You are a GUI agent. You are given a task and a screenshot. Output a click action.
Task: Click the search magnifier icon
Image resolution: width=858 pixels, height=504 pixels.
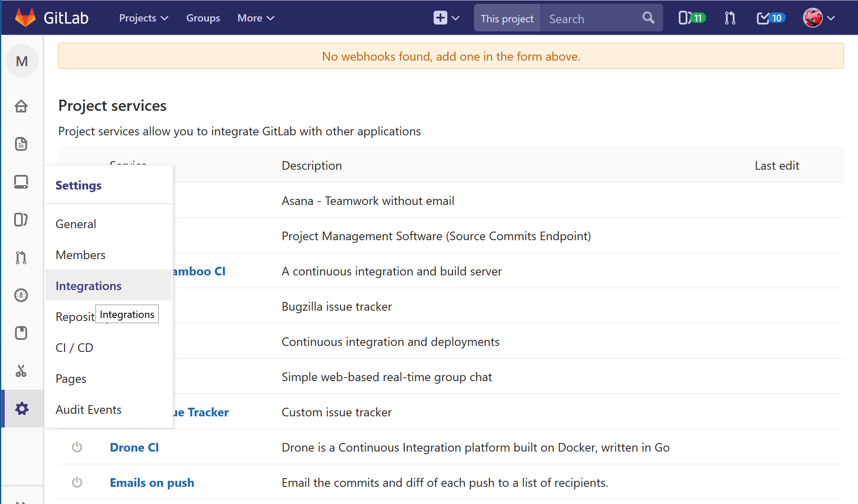point(648,18)
